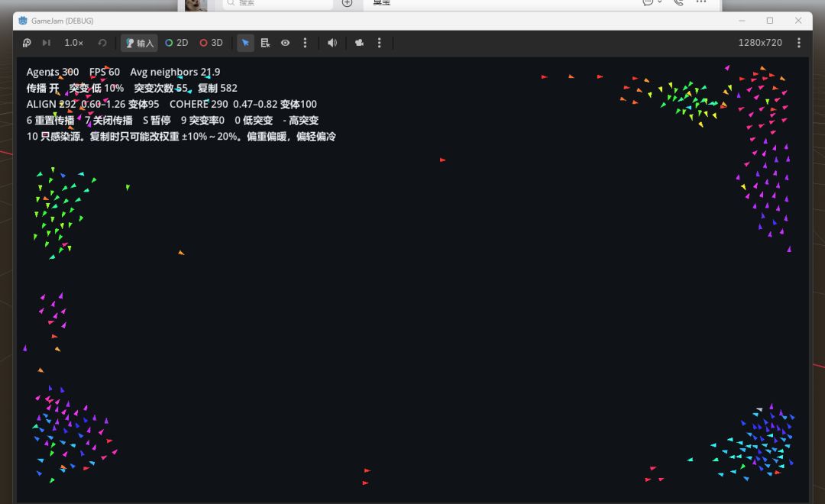Click the camera override icon
This screenshot has width=825, height=504.
[x=359, y=43]
